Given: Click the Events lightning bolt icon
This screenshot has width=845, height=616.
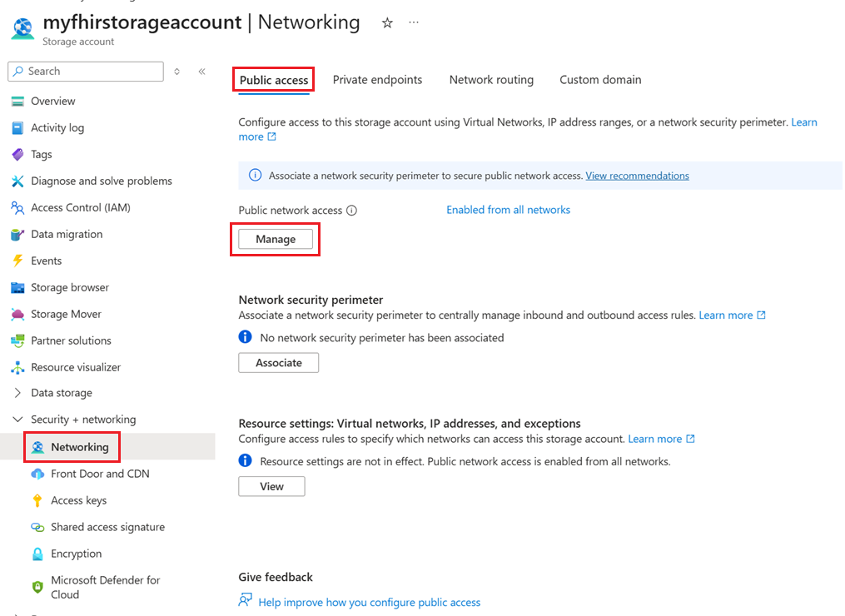Looking at the screenshot, I should 17,261.
